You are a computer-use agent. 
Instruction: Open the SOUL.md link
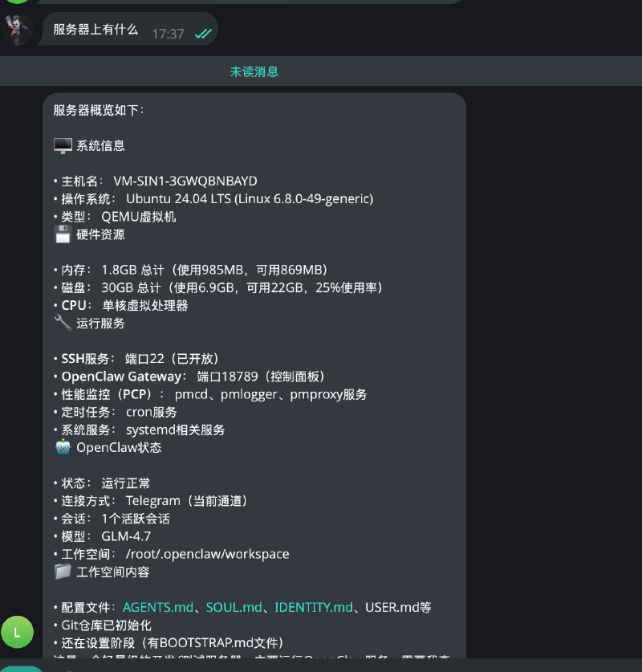(234, 607)
